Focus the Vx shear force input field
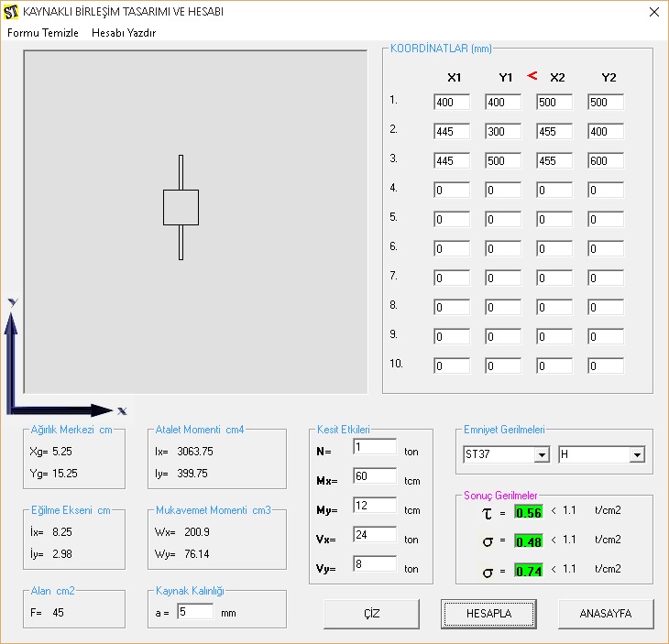Screen dimensions: 669x644 click(x=375, y=535)
